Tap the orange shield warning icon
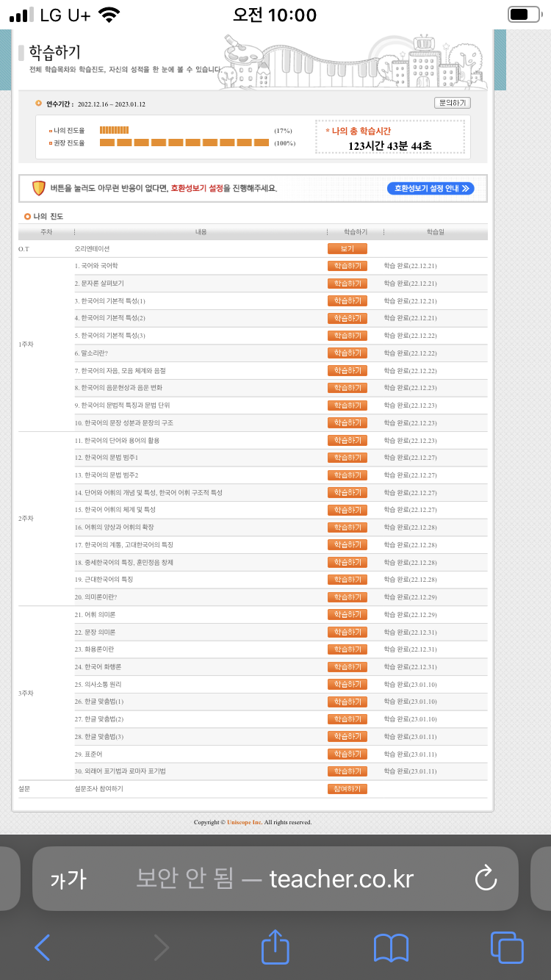The height and width of the screenshot is (980, 551). (39, 188)
